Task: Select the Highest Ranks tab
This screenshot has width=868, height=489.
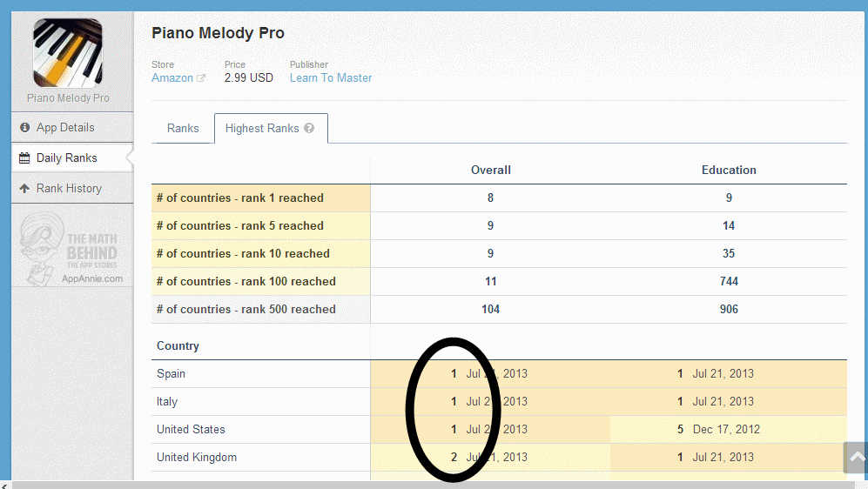Action: tap(262, 128)
